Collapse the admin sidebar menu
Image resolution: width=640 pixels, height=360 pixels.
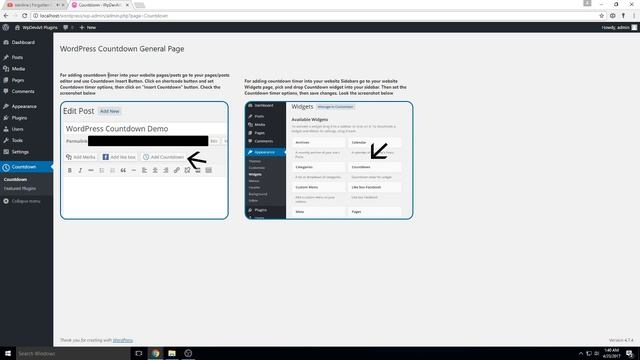[25, 201]
